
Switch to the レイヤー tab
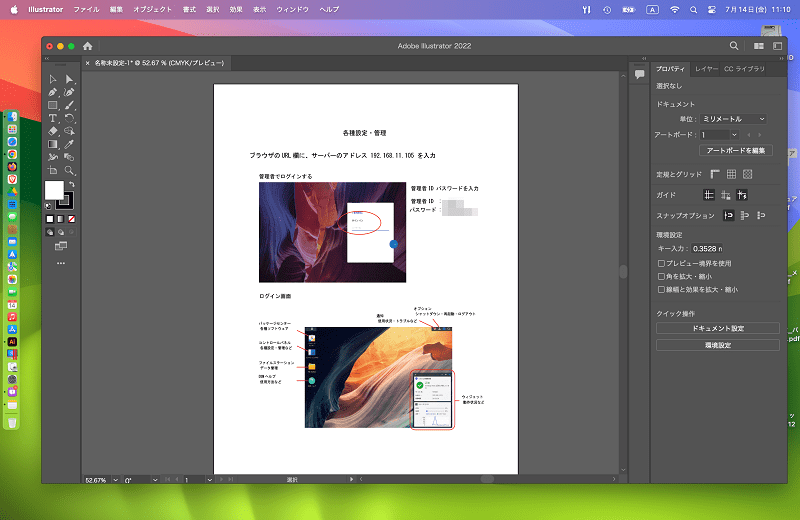706,69
